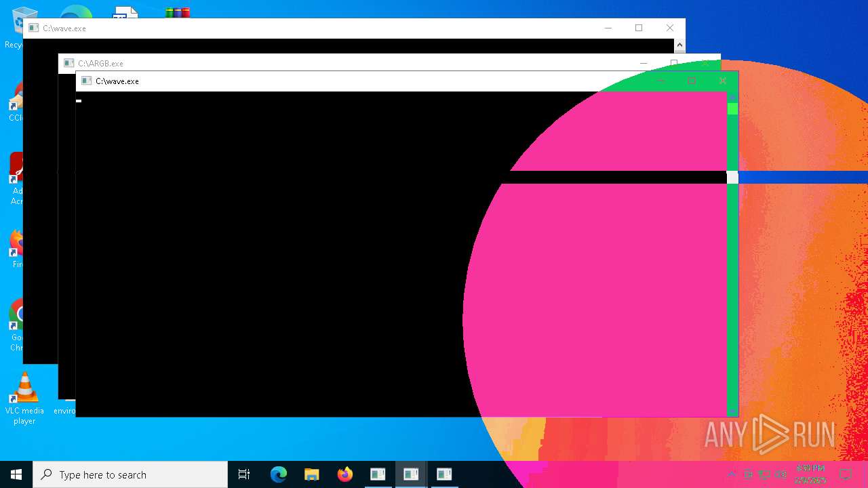
Task: Select the Edge desktop icon at top
Action: click(76, 11)
